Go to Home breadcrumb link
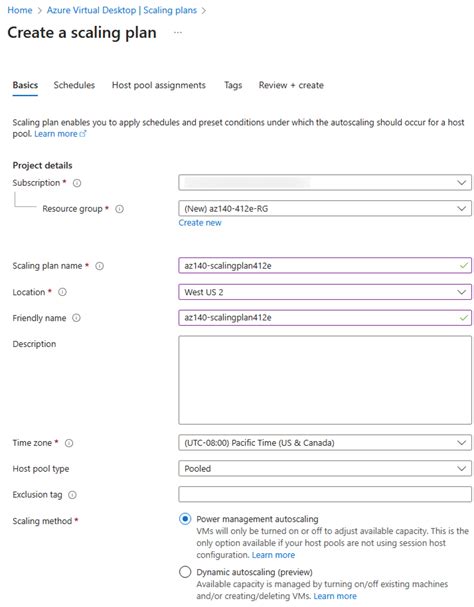Image resolution: width=474 pixels, height=607 pixels. [x=20, y=10]
